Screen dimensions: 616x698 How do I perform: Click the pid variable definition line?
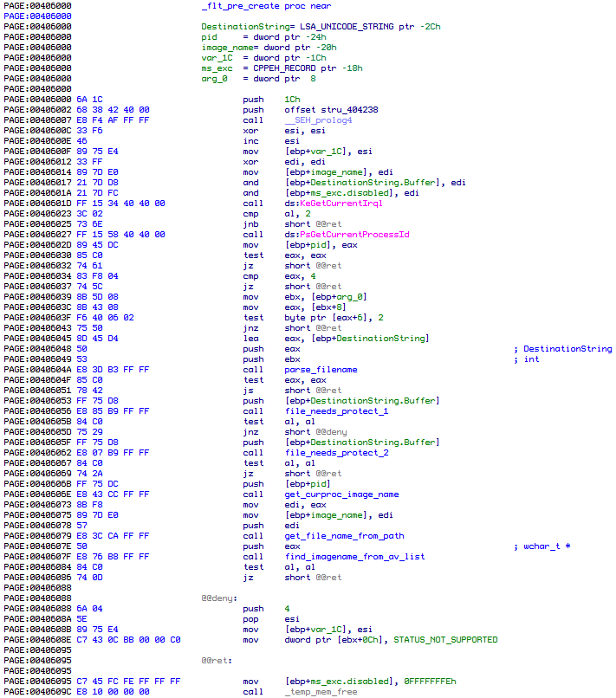tap(263, 37)
